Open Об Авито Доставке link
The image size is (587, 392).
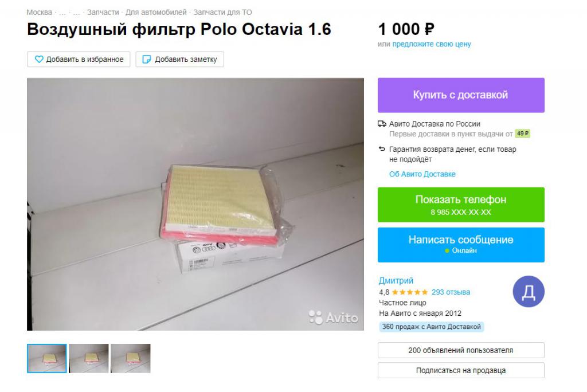click(x=422, y=174)
